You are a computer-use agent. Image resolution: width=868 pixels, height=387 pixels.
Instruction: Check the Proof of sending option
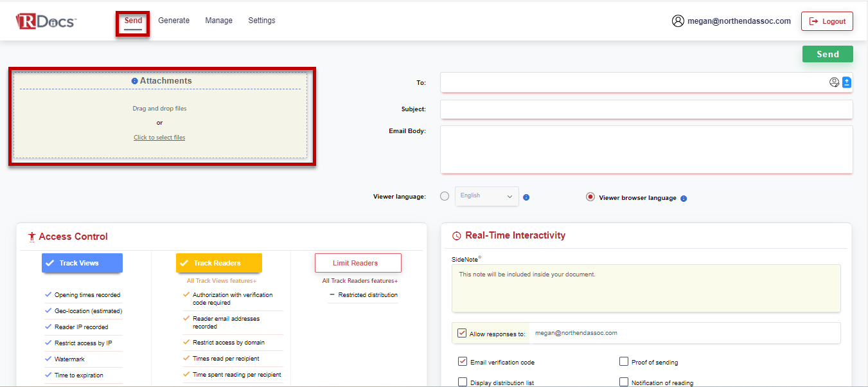tap(623, 361)
